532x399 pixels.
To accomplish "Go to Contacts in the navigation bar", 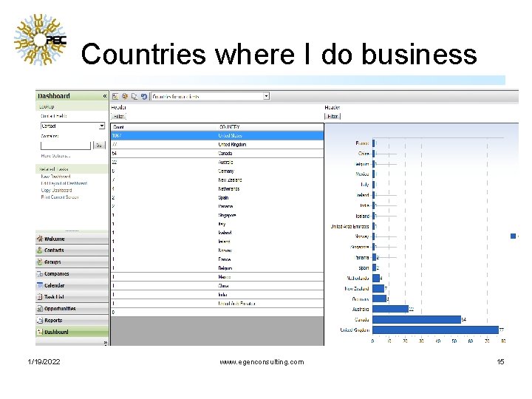I will [x=72, y=250].
